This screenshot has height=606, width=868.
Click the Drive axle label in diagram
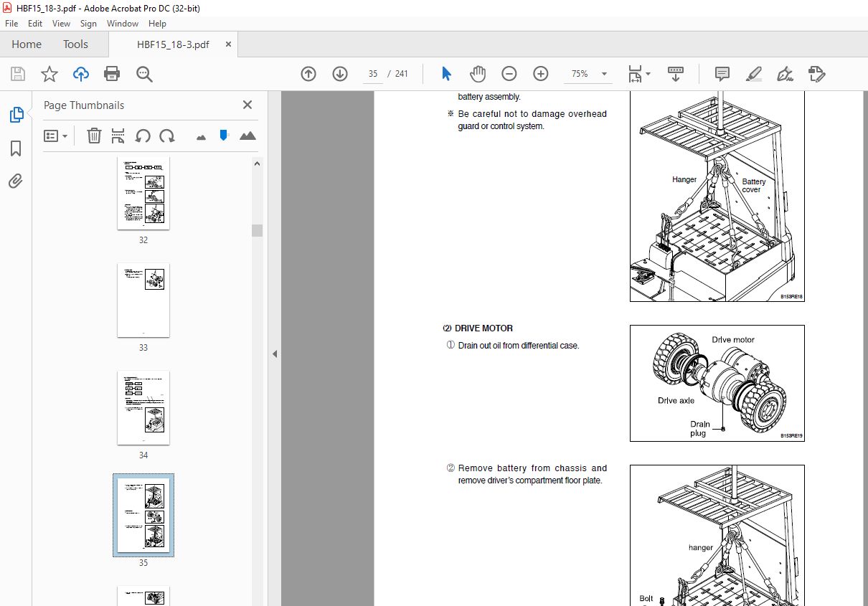point(676,401)
